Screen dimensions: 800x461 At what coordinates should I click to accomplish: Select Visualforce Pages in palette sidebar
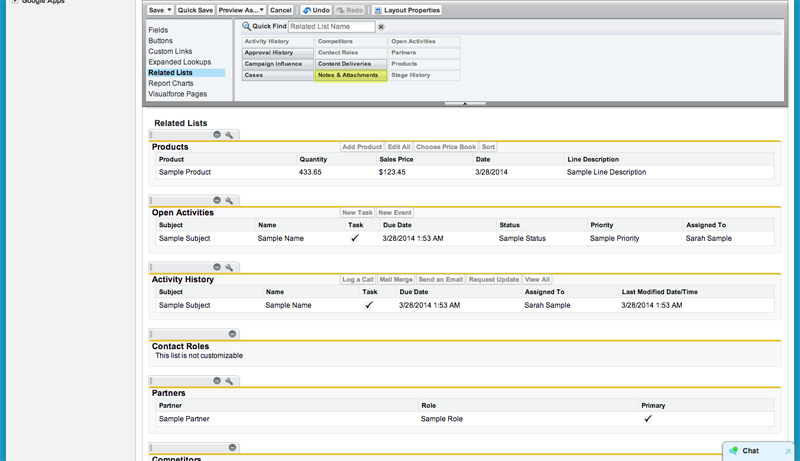[177, 94]
